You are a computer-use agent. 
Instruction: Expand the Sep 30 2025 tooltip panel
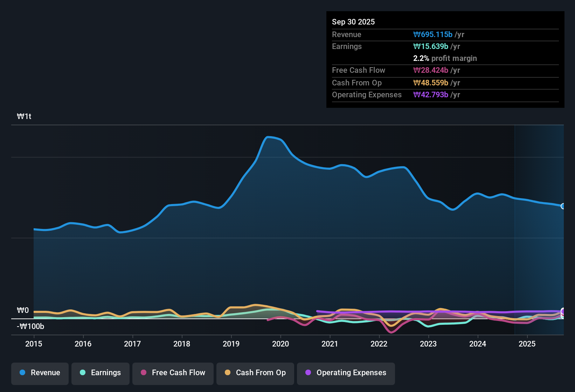(353, 22)
